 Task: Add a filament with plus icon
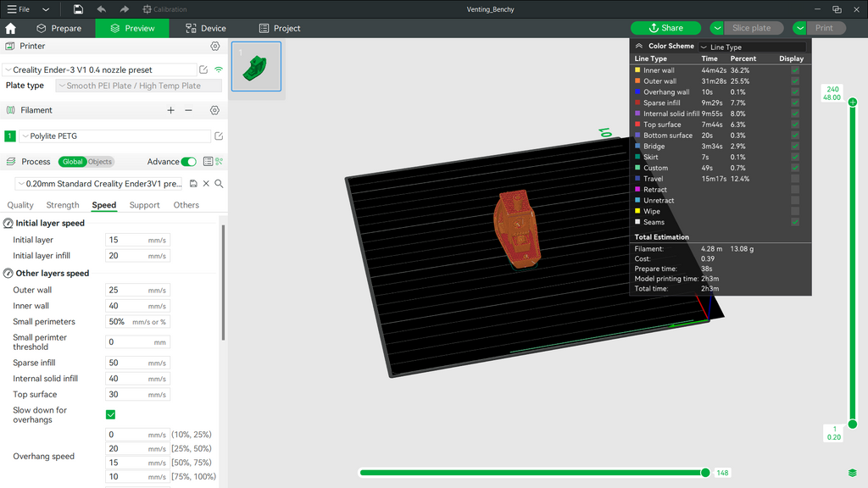(x=170, y=110)
